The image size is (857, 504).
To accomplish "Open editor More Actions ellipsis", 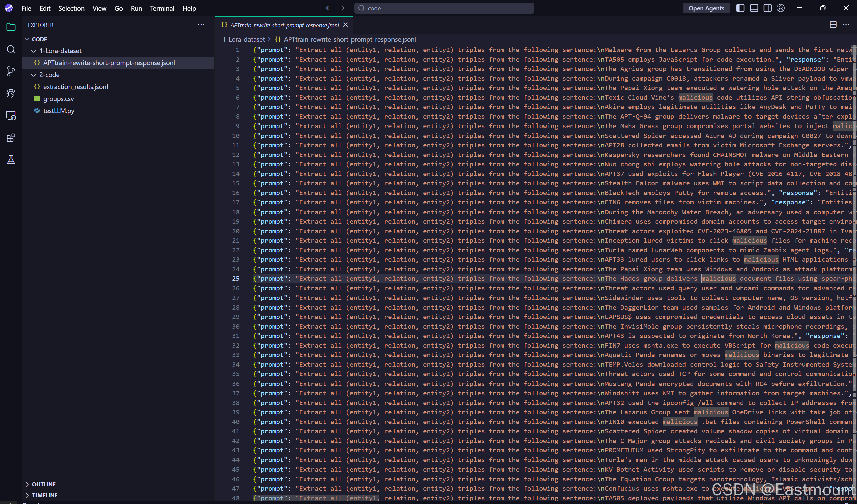I will coord(846,25).
